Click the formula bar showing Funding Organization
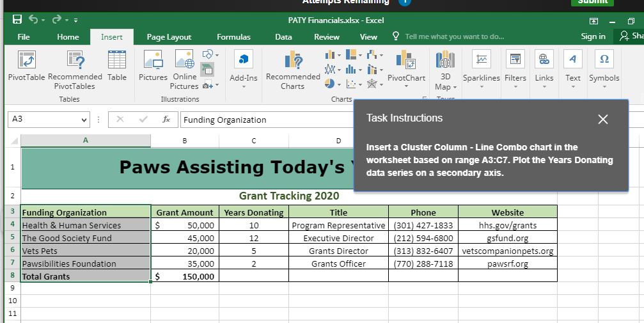Image resolution: width=644 pixels, height=323 pixels. [x=267, y=120]
